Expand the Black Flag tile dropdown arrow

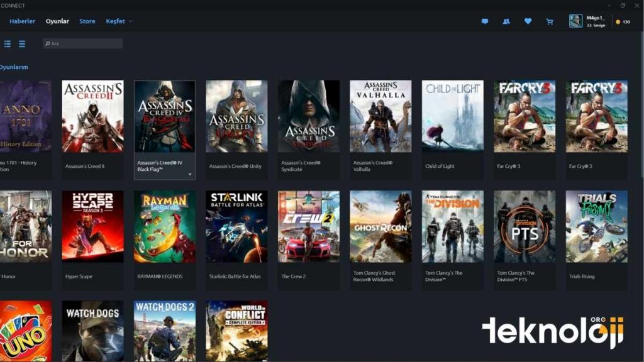(x=190, y=175)
